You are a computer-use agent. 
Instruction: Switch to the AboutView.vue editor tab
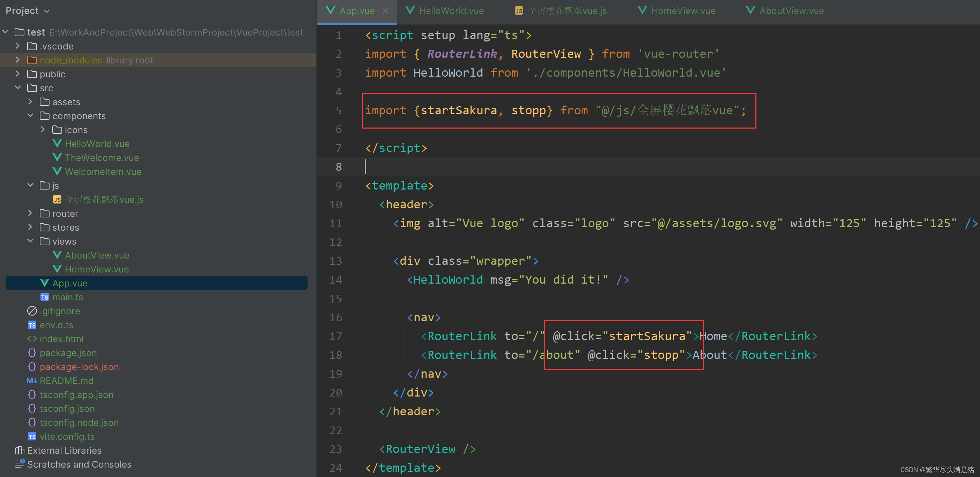pyautogui.click(x=791, y=11)
